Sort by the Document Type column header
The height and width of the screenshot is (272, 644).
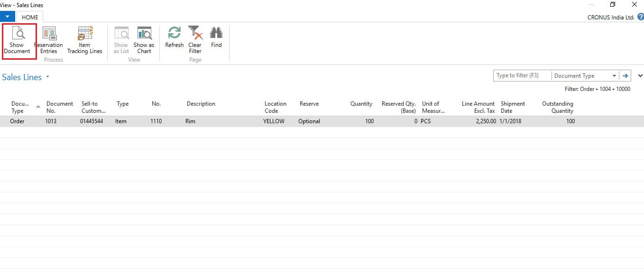click(20, 107)
